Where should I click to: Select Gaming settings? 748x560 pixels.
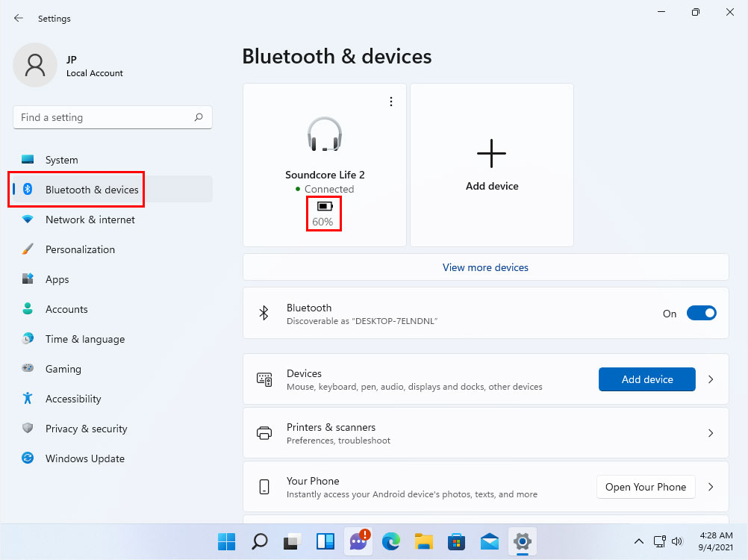pyautogui.click(x=63, y=369)
